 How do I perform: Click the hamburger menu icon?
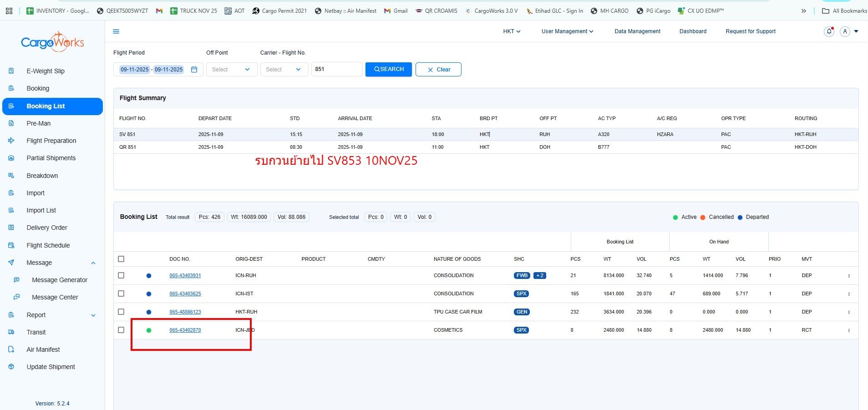click(x=116, y=31)
